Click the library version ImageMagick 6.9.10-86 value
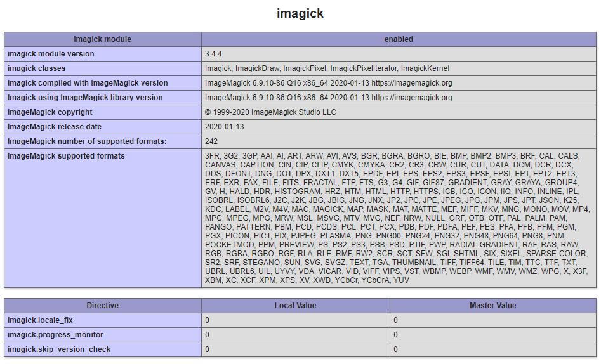Screen dimensions: 601x364 (329, 97)
